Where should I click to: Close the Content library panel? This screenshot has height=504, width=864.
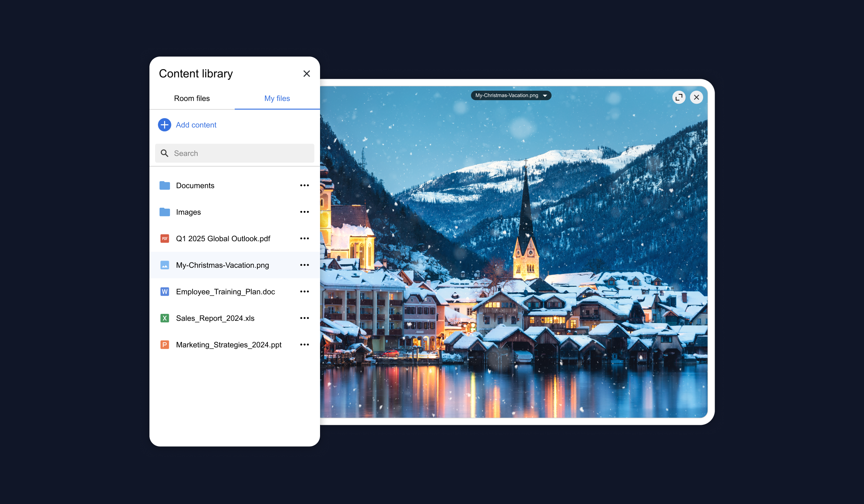pyautogui.click(x=307, y=74)
